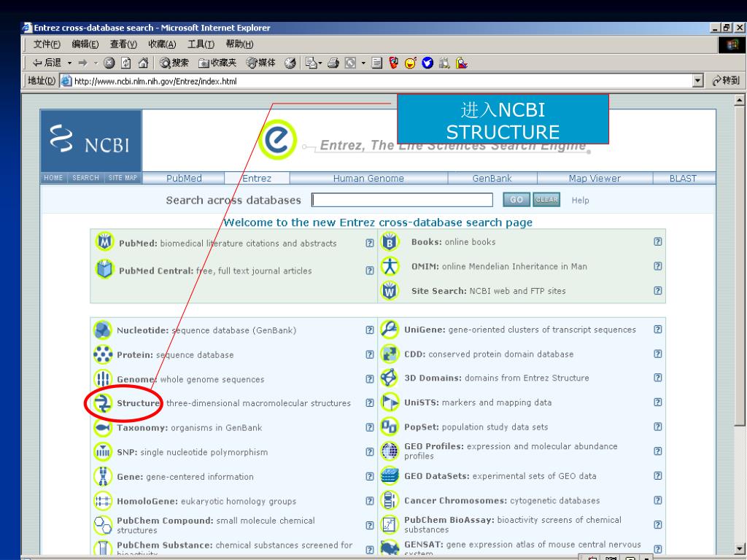This screenshot has height=560, width=747.
Task: Click help question mark for UniSTS row
Action: (657, 402)
